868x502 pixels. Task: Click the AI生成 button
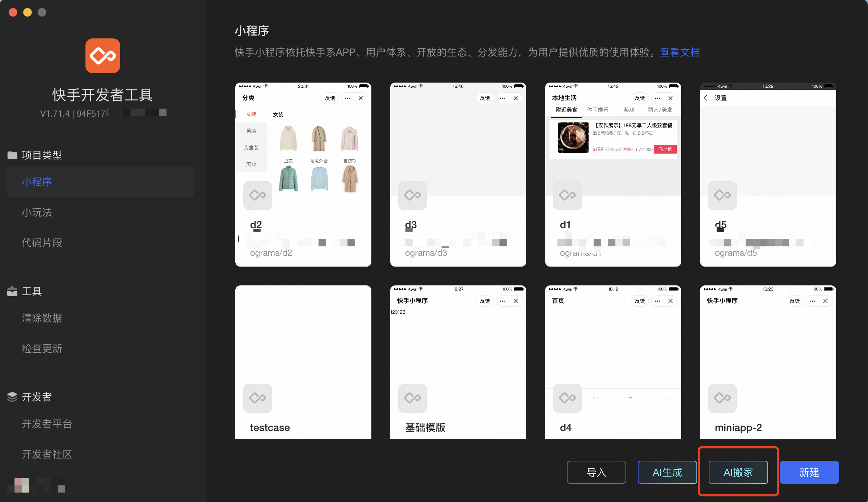click(667, 472)
